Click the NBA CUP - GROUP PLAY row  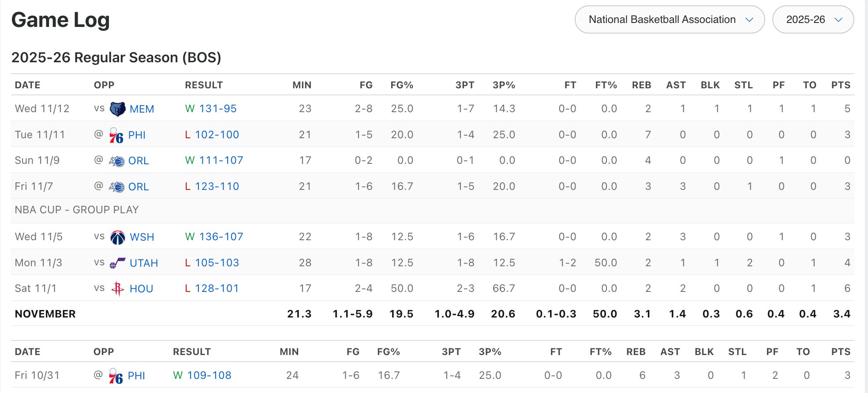pyautogui.click(x=77, y=210)
